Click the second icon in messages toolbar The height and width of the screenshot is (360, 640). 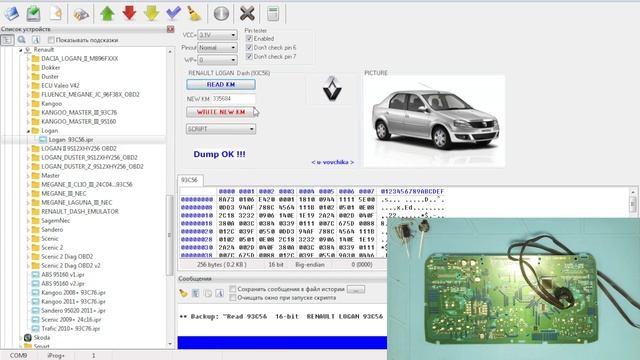pyautogui.click(x=196, y=293)
